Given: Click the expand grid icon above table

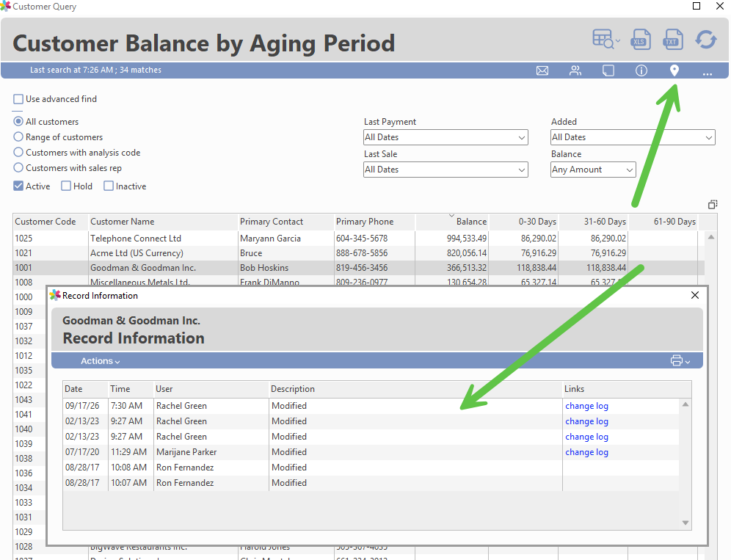Looking at the screenshot, I should 713,204.
